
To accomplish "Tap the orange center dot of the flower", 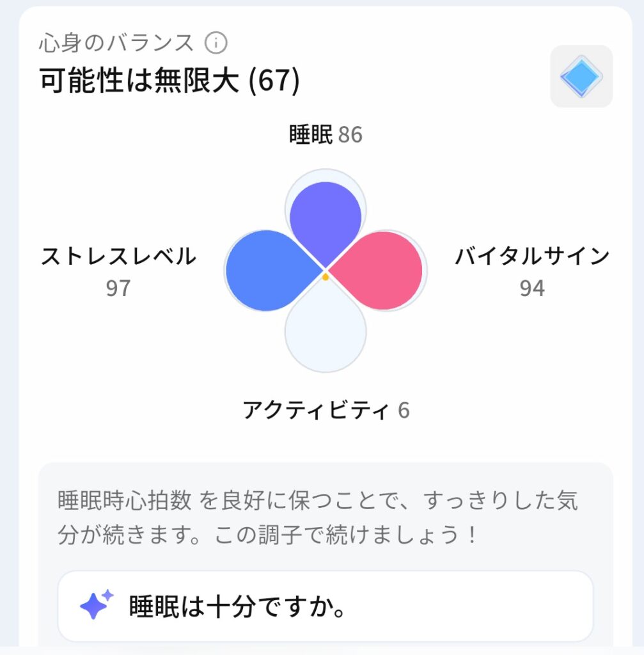I will tap(326, 277).
